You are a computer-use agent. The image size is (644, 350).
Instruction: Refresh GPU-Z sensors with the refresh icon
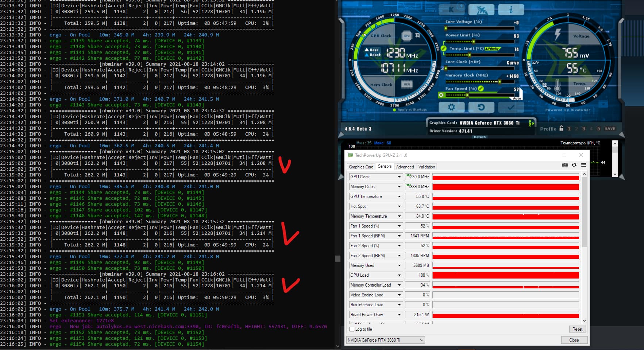574,165
